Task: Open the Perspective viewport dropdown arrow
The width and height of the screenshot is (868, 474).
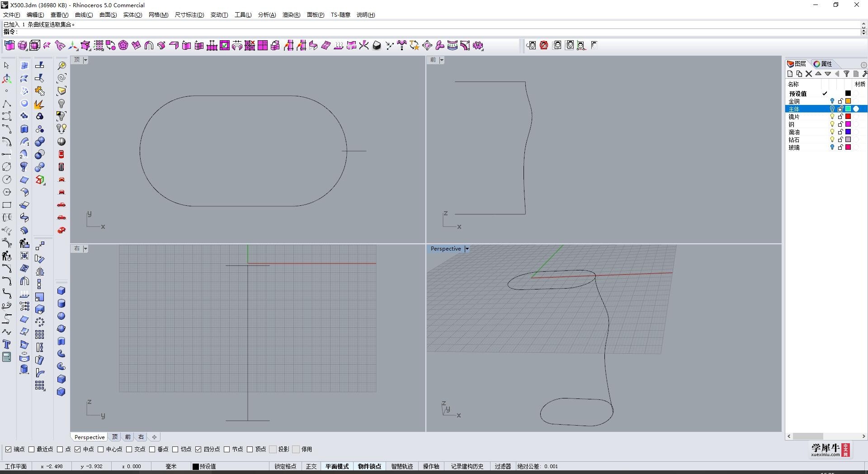Action: (x=467, y=249)
